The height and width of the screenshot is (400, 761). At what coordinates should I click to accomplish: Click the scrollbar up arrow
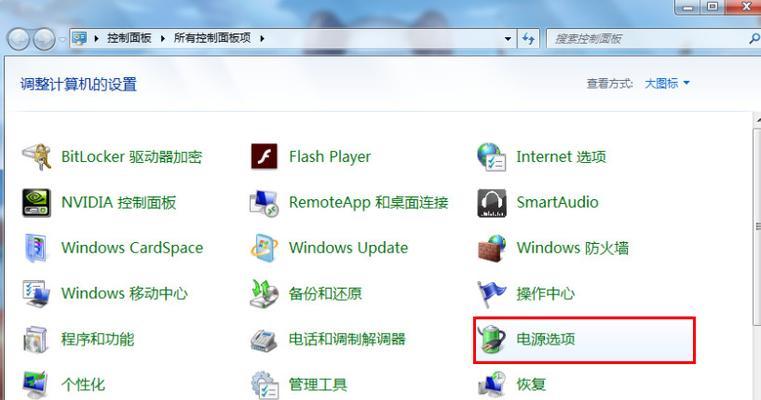pyautogui.click(x=757, y=119)
